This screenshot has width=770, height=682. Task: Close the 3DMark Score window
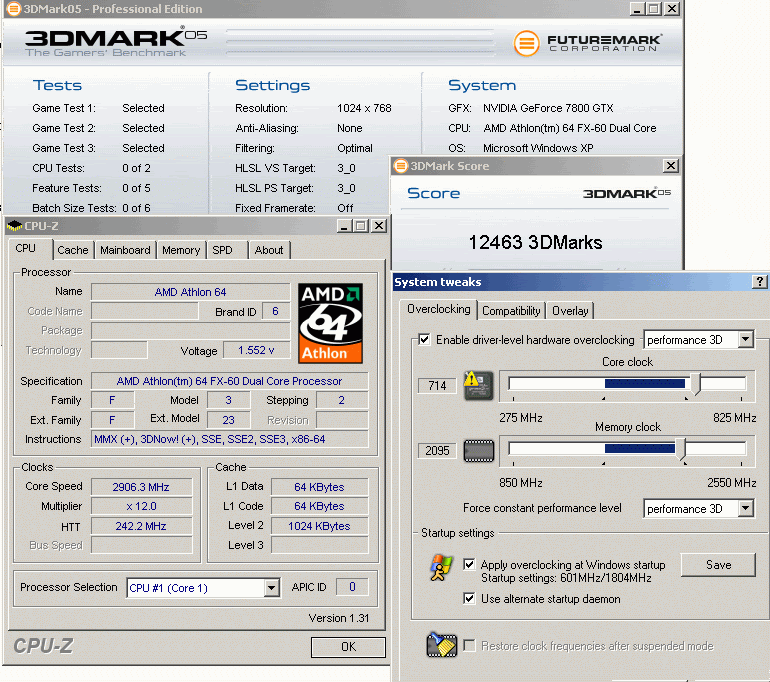(x=670, y=165)
